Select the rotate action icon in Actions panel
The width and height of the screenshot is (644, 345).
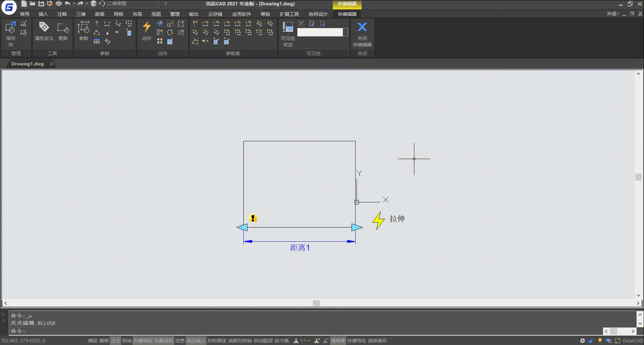click(x=170, y=33)
